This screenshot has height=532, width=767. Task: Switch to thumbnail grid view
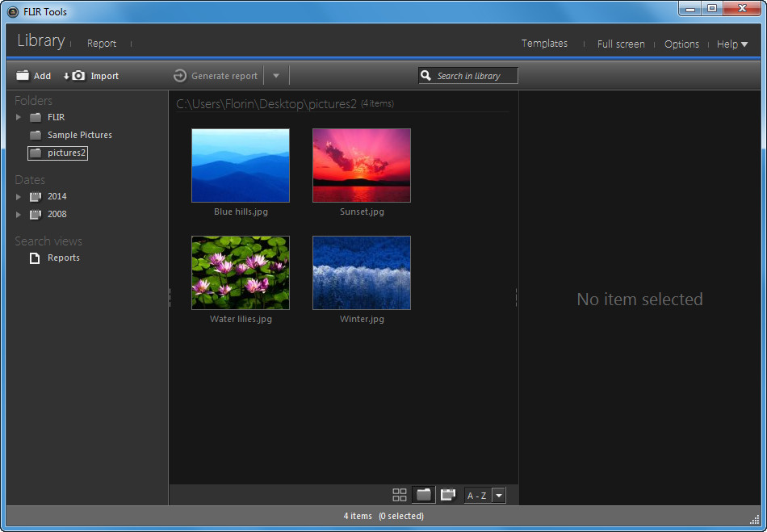point(399,494)
